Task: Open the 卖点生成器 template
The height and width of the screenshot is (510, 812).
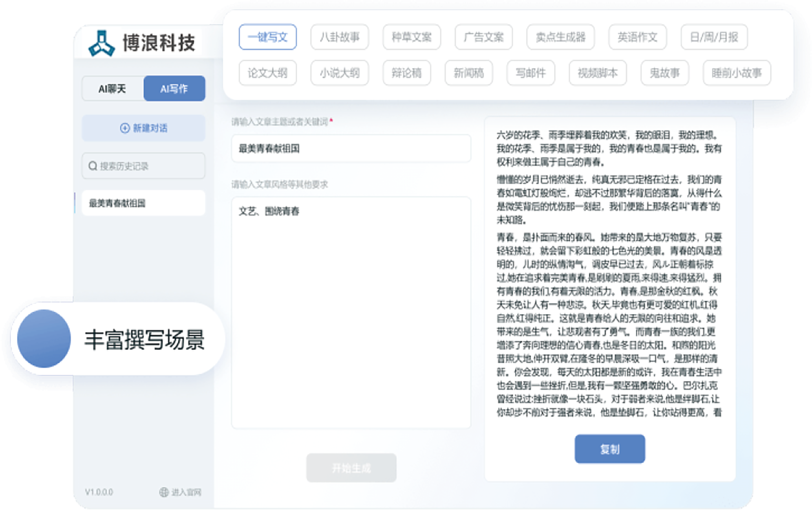Action: (560, 37)
